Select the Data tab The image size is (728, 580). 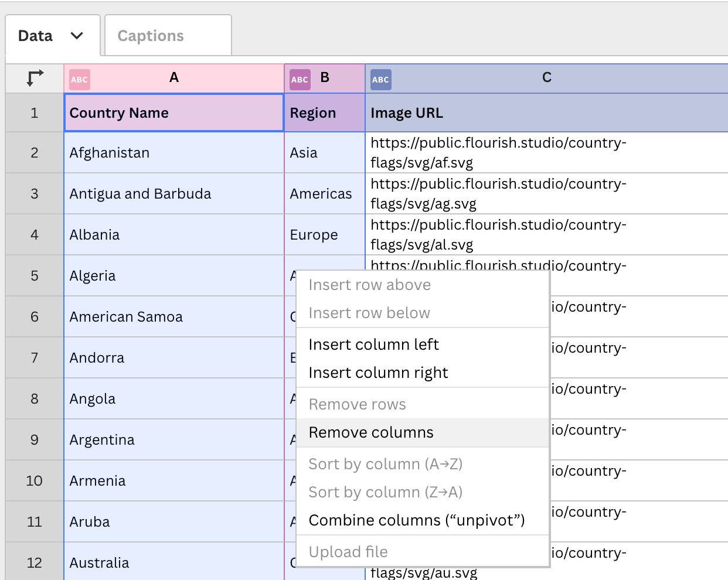35,35
